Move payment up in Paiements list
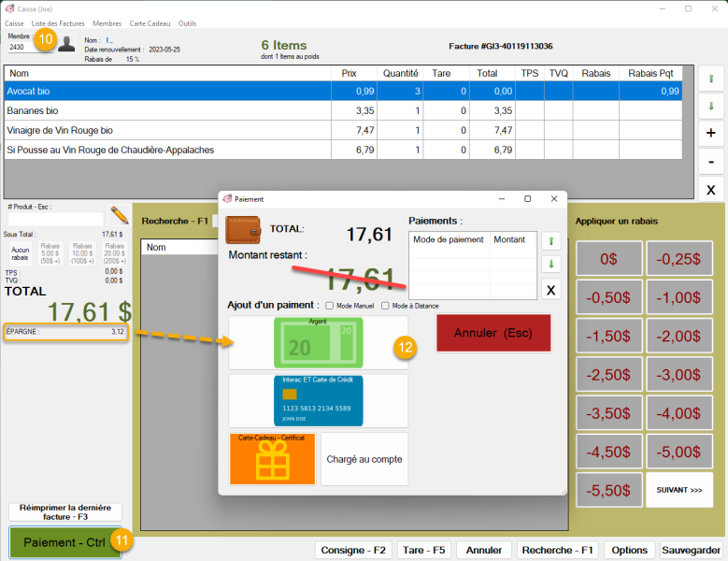Image resolution: width=728 pixels, height=561 pixels. click(551, 240)
